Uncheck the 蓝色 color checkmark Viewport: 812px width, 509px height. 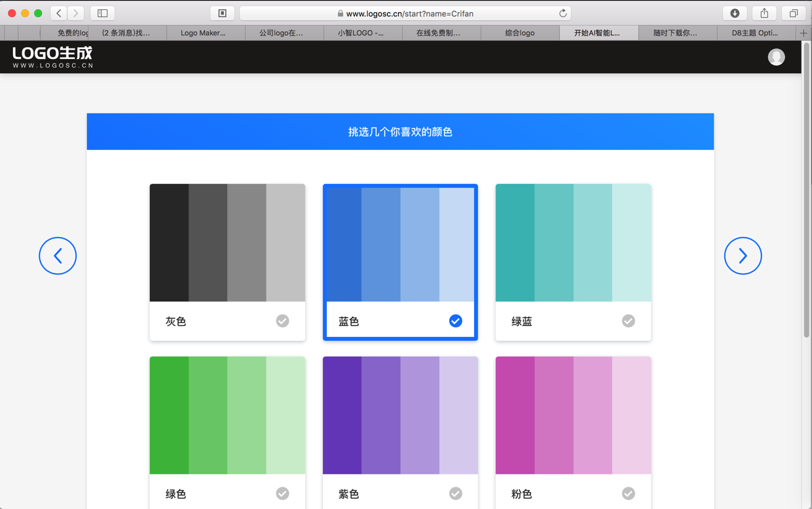click(x=455, y=321)
